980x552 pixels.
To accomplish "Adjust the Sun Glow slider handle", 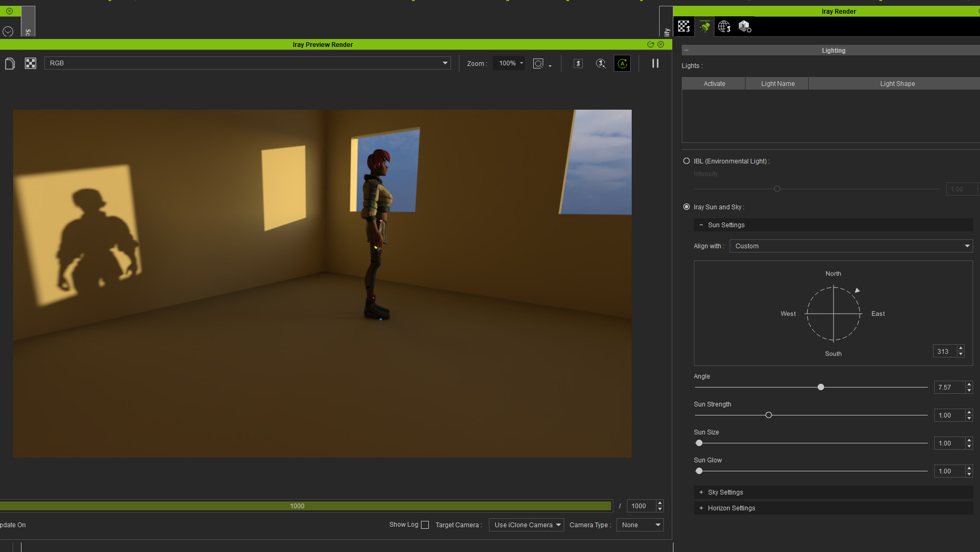I will 699,471.
